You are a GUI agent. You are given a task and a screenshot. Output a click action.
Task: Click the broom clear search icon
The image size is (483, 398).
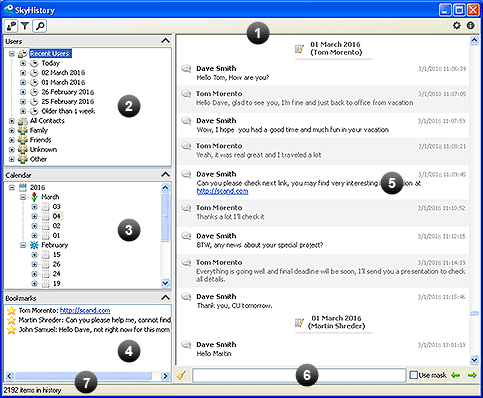coord(182,375)
